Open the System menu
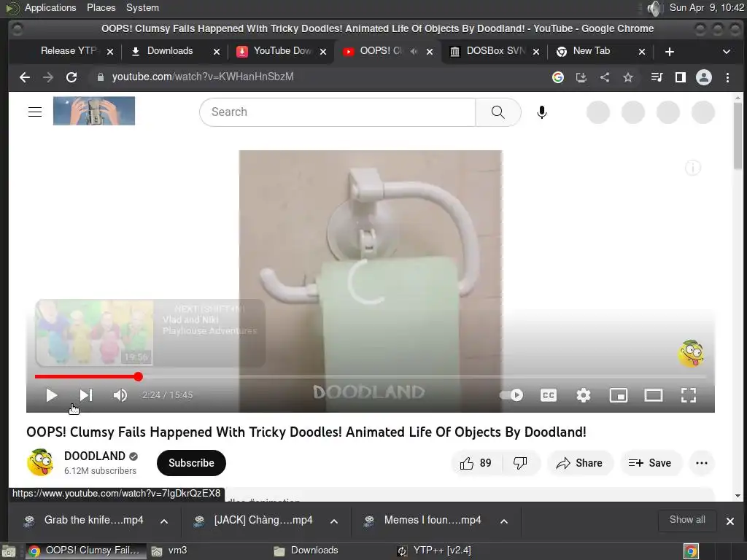747x560 pixels. tap(142, 7)
